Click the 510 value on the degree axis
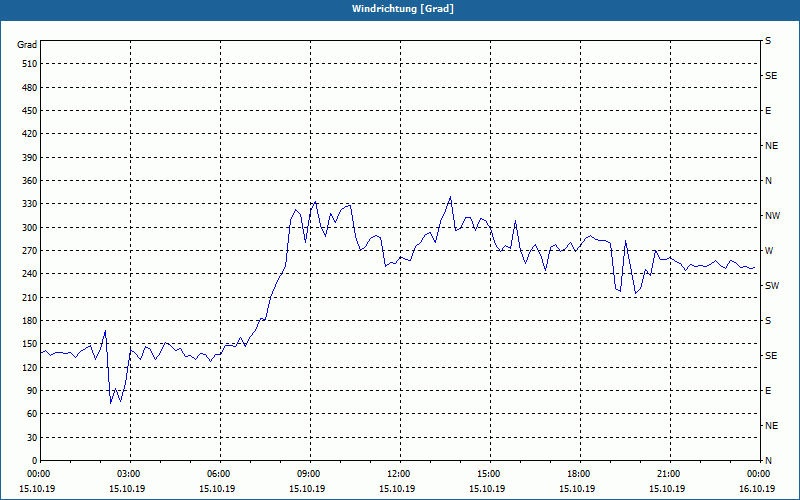Viewport: 800px width, 500px height. (29, 64)
